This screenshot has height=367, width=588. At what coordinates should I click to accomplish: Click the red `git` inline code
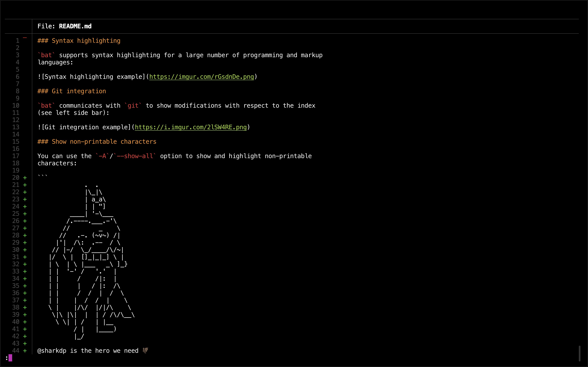133,106
